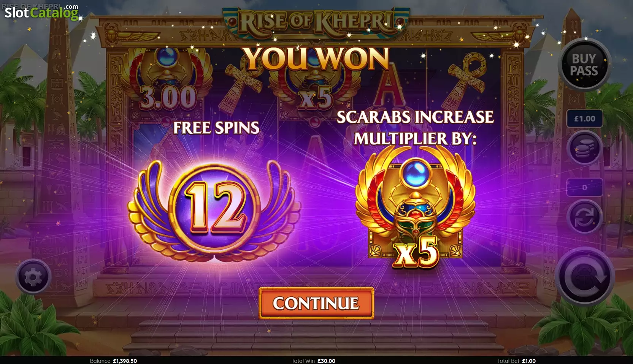Click the SlotCatalog logo
633x364 pixels.
point(41,13)
